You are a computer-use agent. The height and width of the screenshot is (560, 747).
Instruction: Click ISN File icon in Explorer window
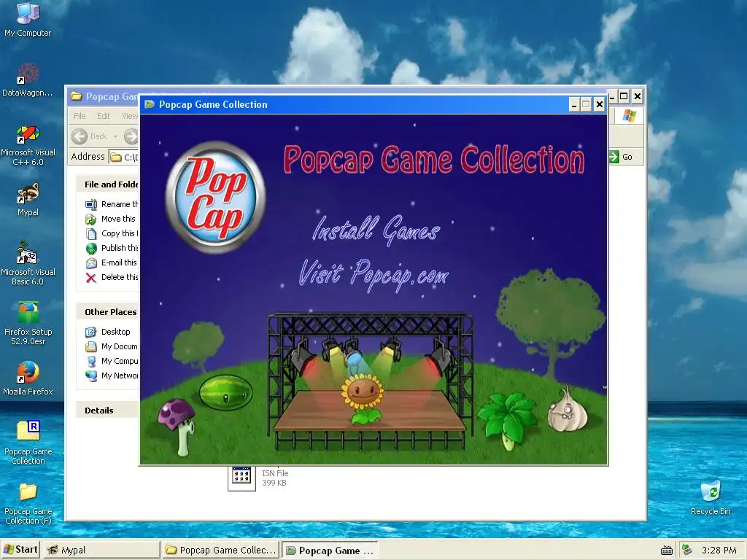click(x=241, y=478)
